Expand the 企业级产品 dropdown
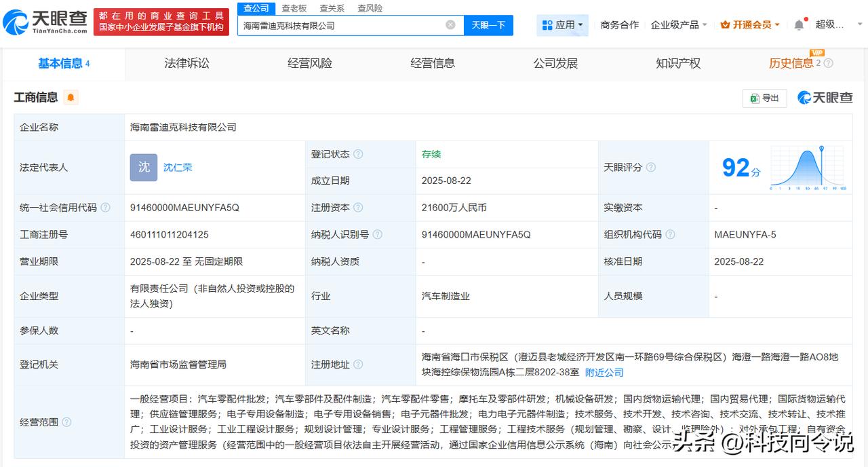This screenshot has width=868, height=467. [x=679, y=25]
